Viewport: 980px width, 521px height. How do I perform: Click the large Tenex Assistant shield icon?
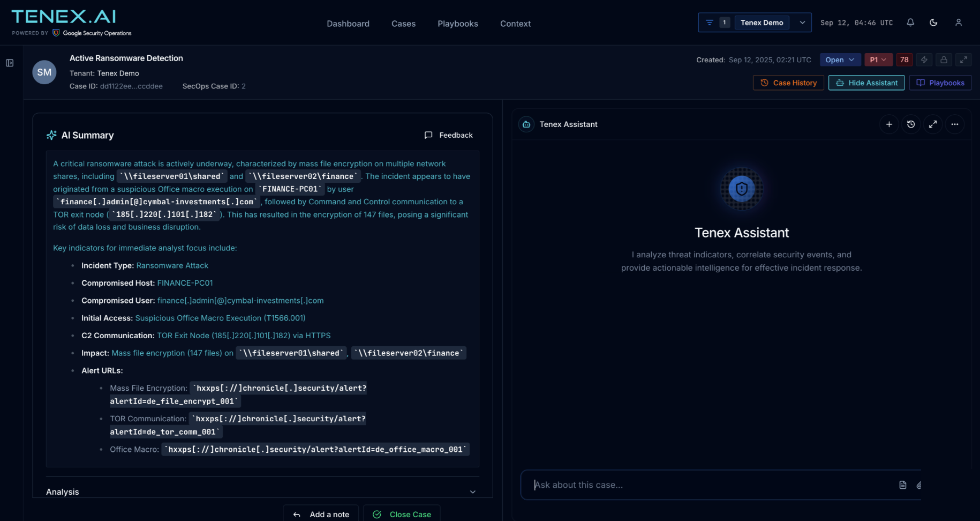click(742, 189)
